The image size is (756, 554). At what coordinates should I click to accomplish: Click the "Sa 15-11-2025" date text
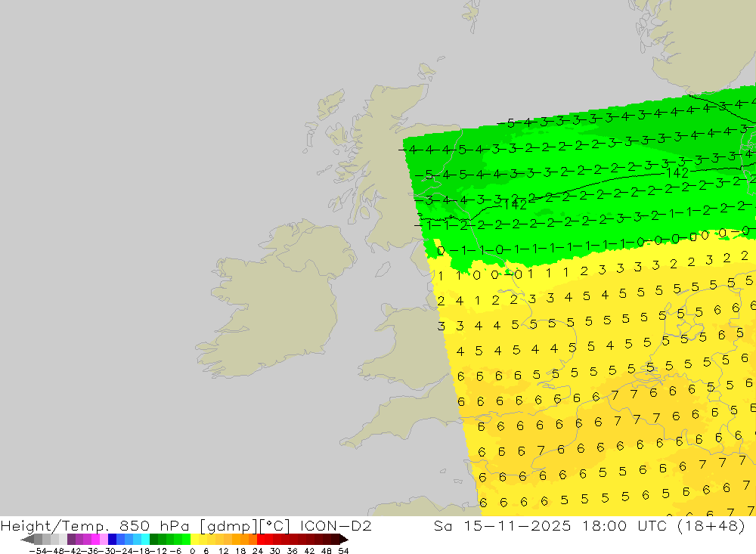pos(503,526)
